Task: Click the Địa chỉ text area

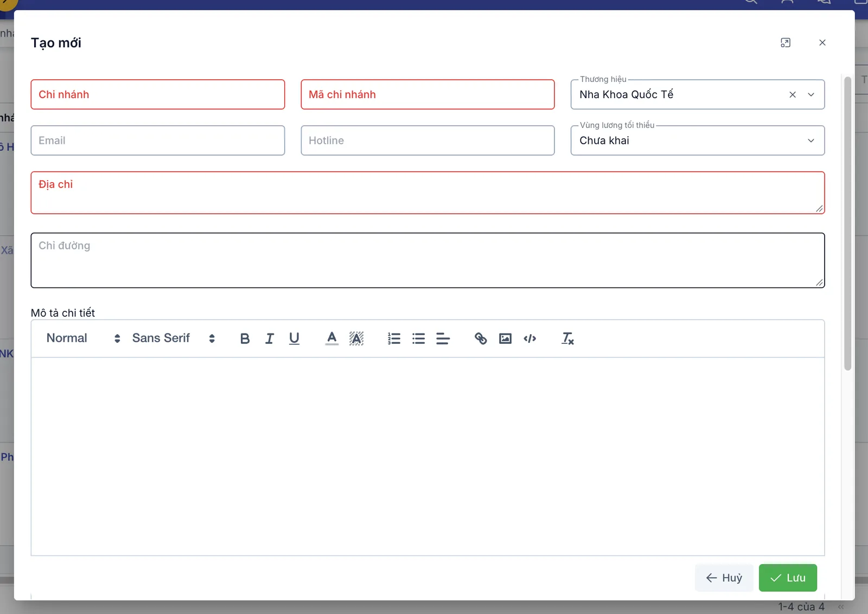Action: point(427,193)
